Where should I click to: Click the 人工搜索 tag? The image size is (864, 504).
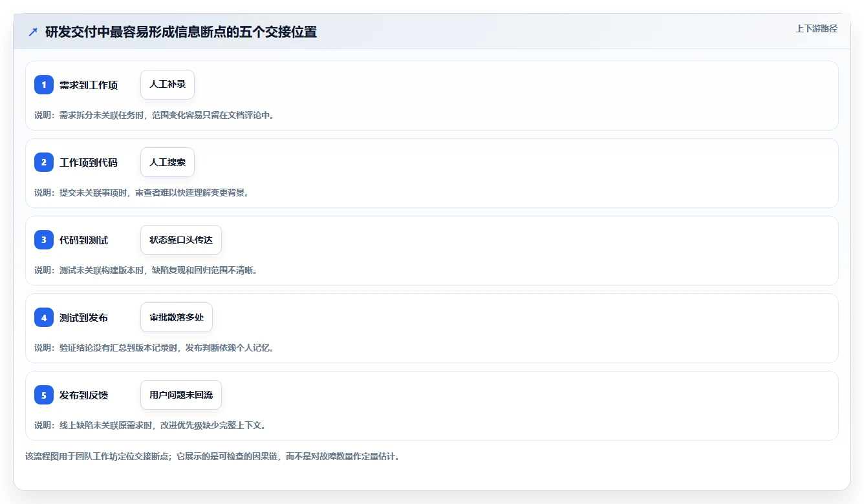pyautogui.click(x=167, y=162)
